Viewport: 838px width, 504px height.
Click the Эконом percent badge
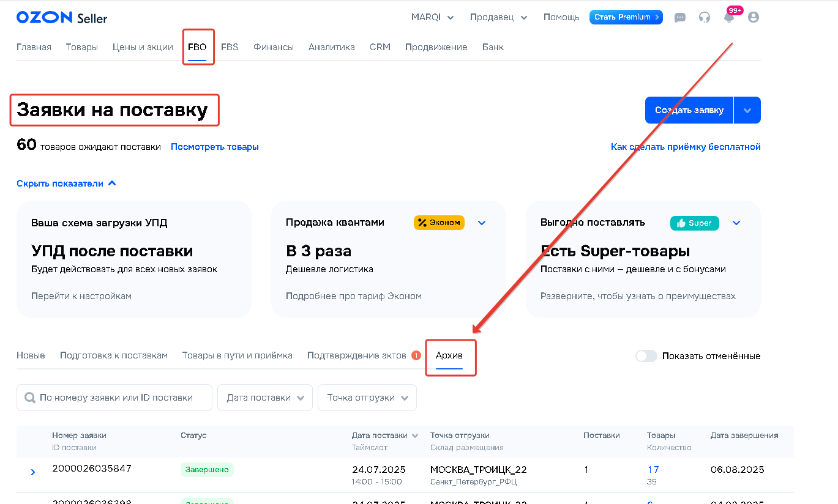(439, 223)
